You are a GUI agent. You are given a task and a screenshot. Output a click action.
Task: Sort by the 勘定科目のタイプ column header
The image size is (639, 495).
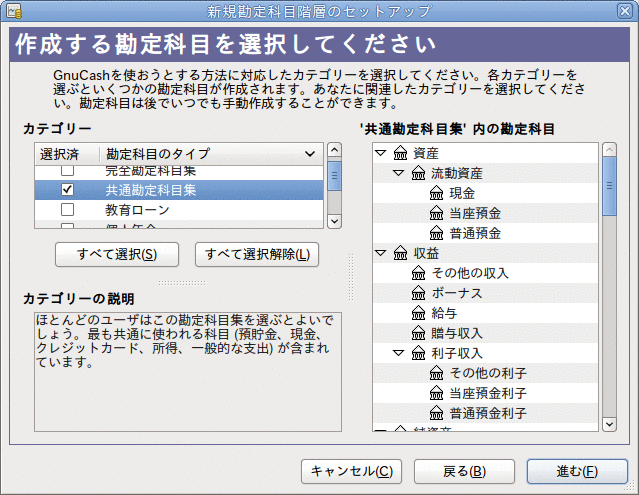click(210, 153)
